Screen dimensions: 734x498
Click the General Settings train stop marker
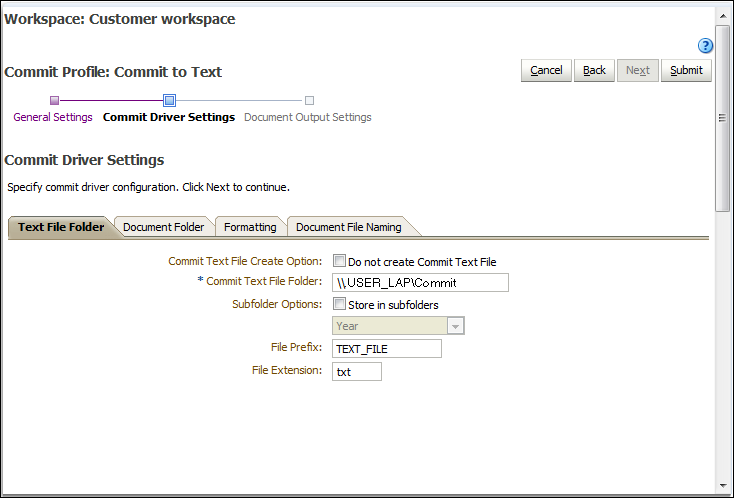(54, 100)
